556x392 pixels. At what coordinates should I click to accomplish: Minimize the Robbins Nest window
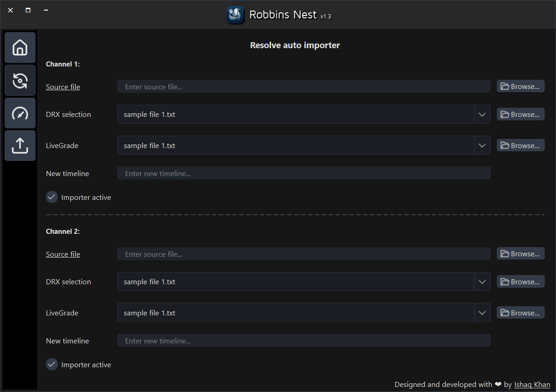[x=46, y=10]
